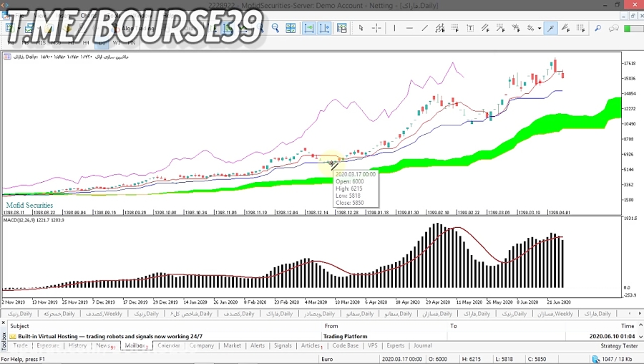Image resolution: width=644 pixels, height=364 pixels.
Task: Pick the trendline drawing tool
Action: coord(425,29)
